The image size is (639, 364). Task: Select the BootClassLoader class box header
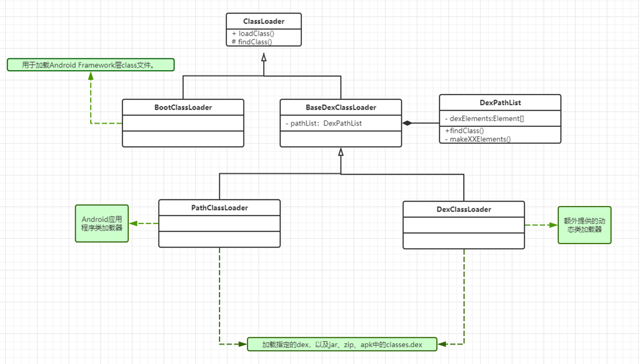[183, 108]
